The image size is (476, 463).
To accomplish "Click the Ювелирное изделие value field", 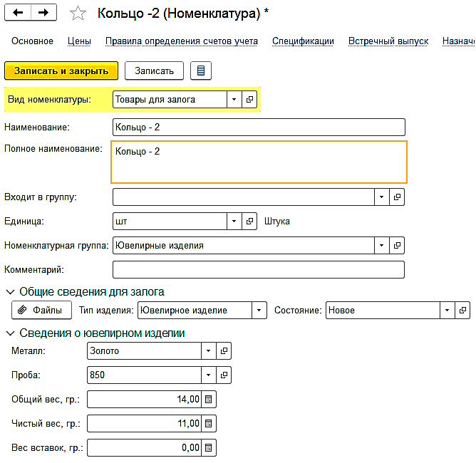I will (195, 310).
